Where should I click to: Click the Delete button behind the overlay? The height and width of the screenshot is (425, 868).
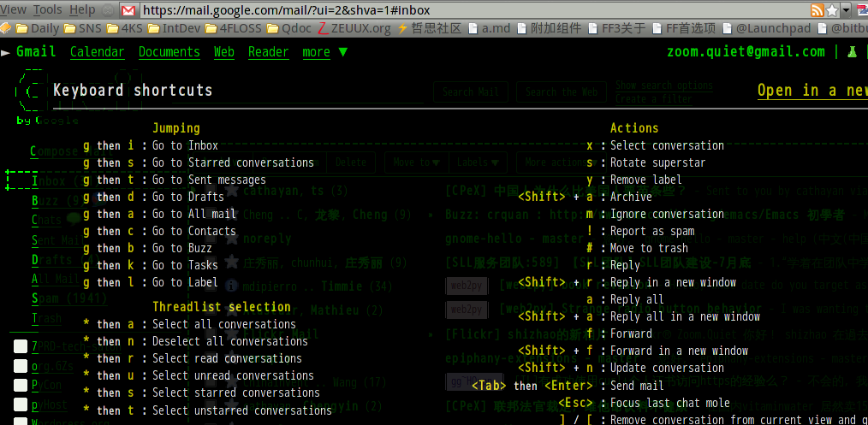point(351,162)
